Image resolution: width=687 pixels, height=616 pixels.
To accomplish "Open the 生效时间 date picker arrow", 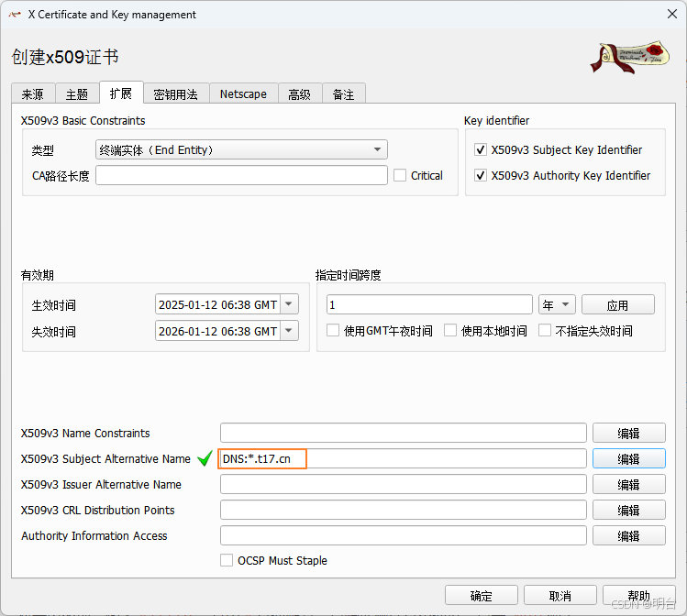I will pos(289,304).
